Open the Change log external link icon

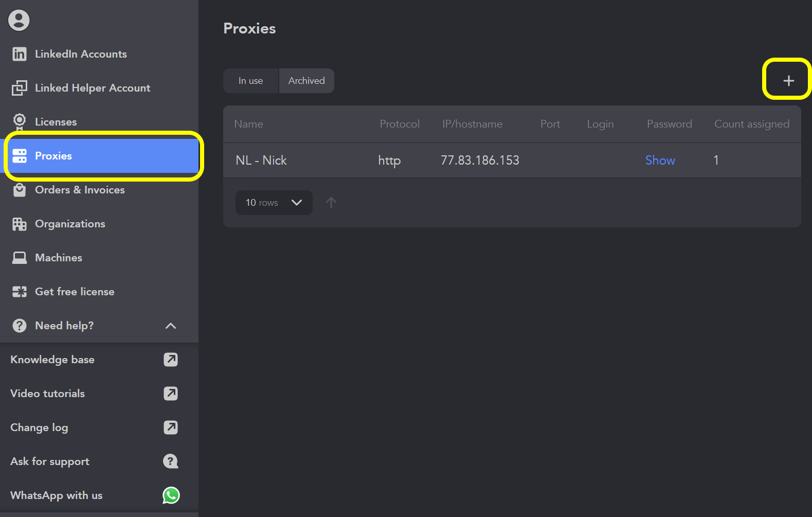coord(171,427)
